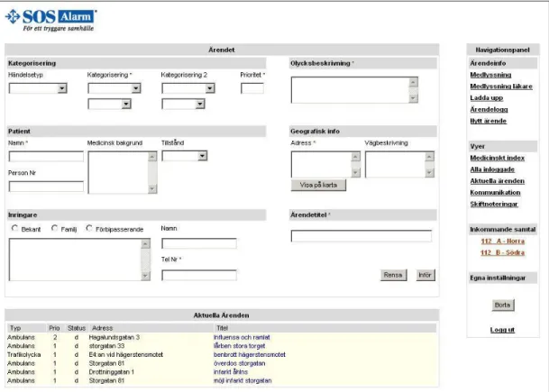Image resolution: width=549 pixels, height=392 pixels.
Task: Click the patient Namn input field
Action: click(x=46, y=157)
